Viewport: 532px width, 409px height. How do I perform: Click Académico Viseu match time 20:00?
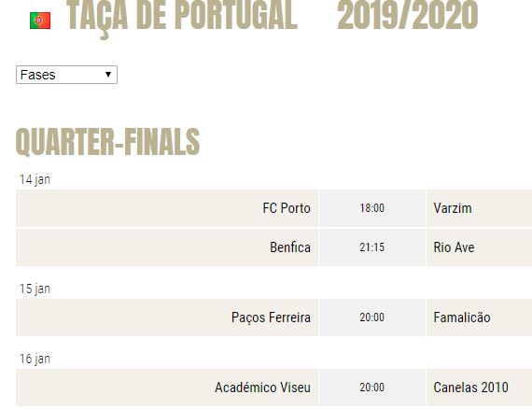[371, 388]
